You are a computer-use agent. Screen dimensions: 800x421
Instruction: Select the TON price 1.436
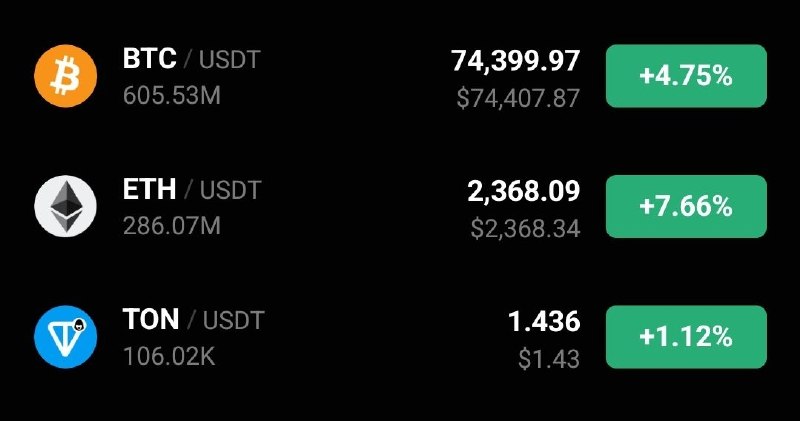click(x=544, y=322)
